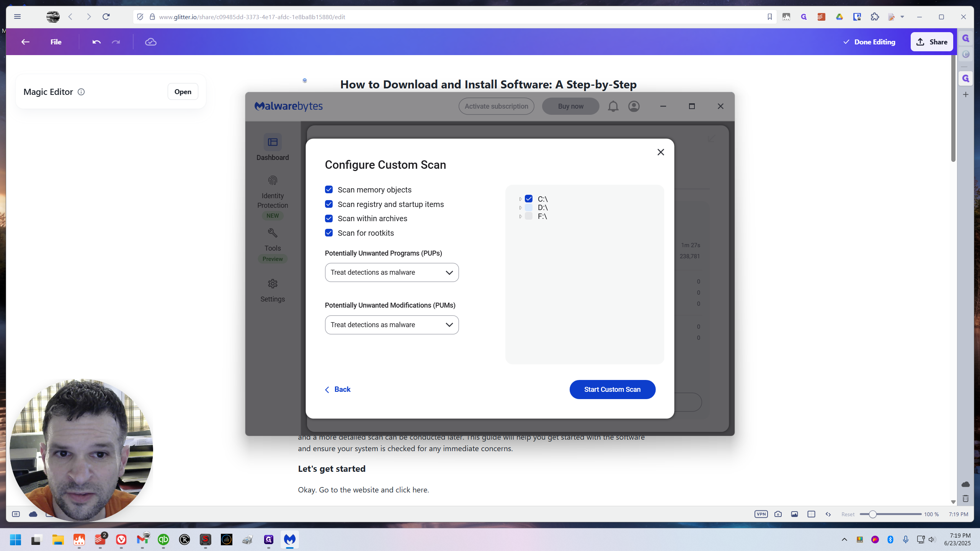Click Start Custom Scan

pos(612,390)
